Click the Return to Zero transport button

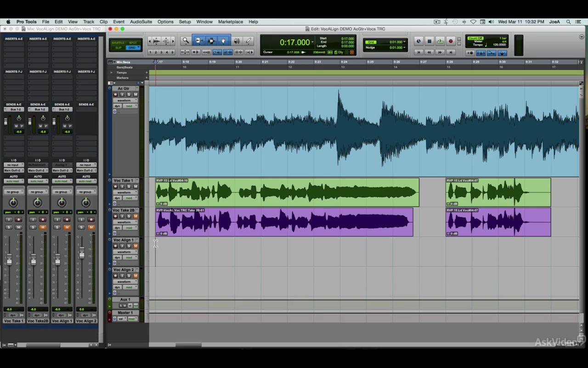[x=418, y=52]
